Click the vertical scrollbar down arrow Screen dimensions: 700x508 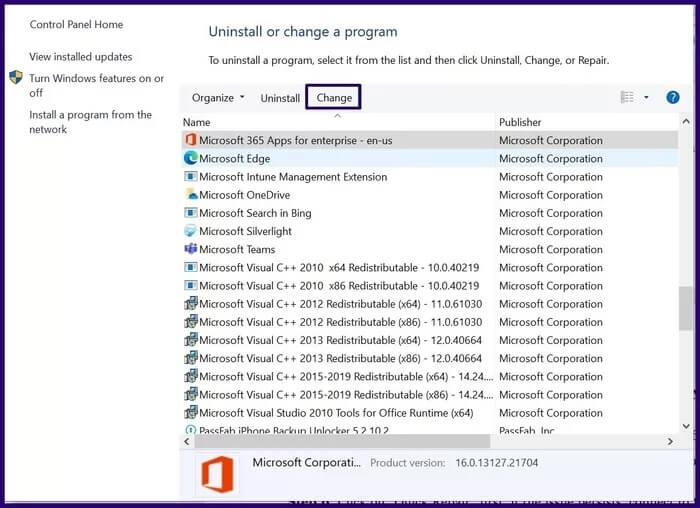click(686, 426)
